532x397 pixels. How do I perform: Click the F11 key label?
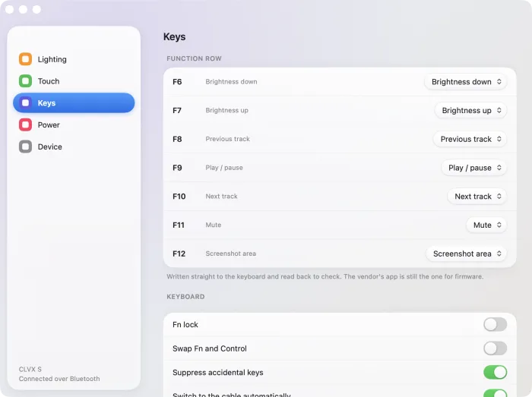tap(179, 225)
